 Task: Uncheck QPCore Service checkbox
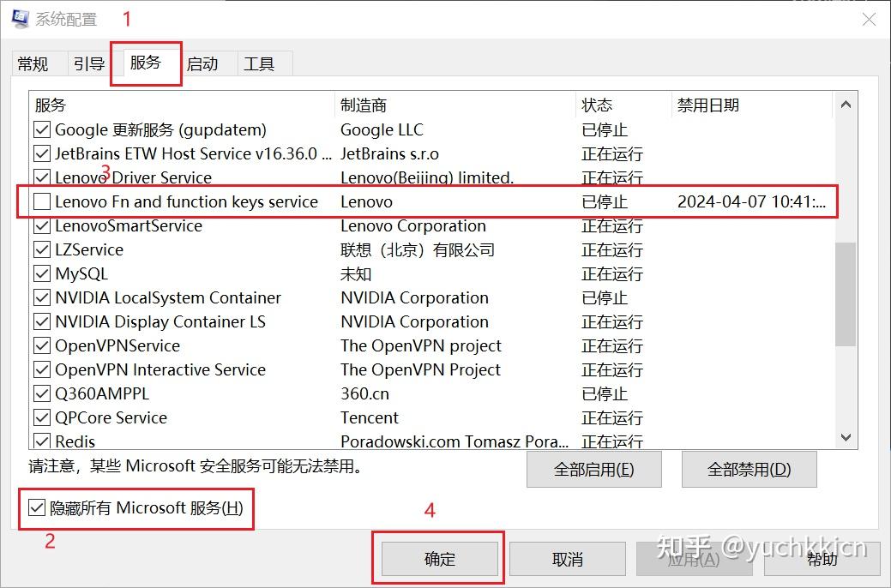(41, 417)
